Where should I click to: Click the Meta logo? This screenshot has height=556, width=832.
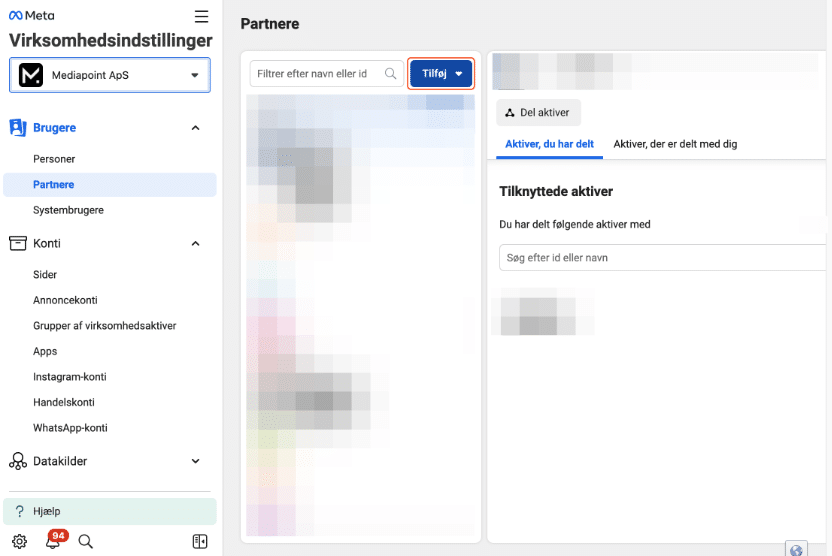31,15
